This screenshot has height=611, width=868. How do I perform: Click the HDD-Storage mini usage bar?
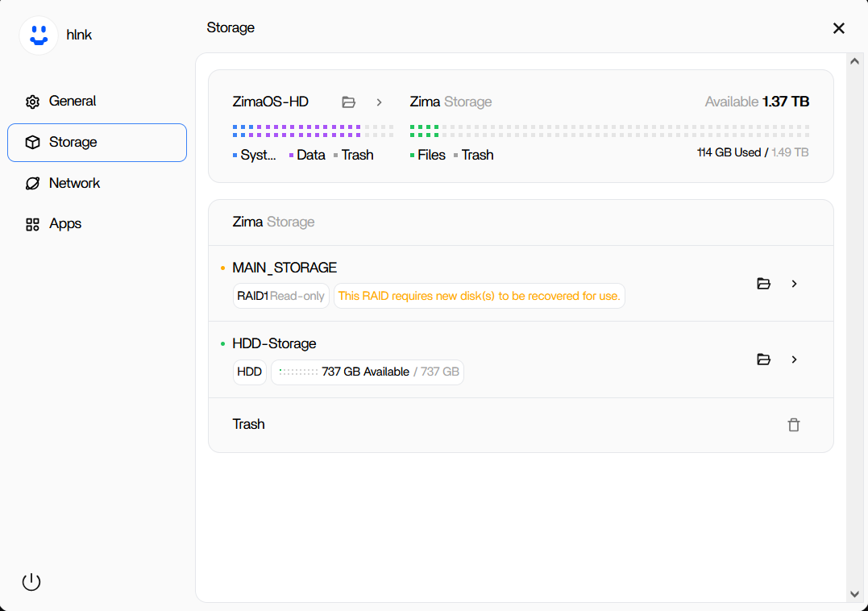pos(298,372)
